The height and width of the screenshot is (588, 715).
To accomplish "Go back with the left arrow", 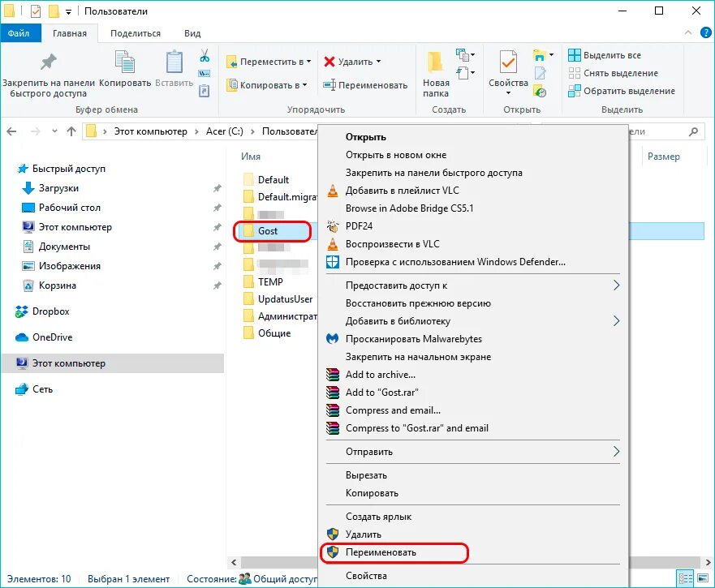I will pos(12,131).
